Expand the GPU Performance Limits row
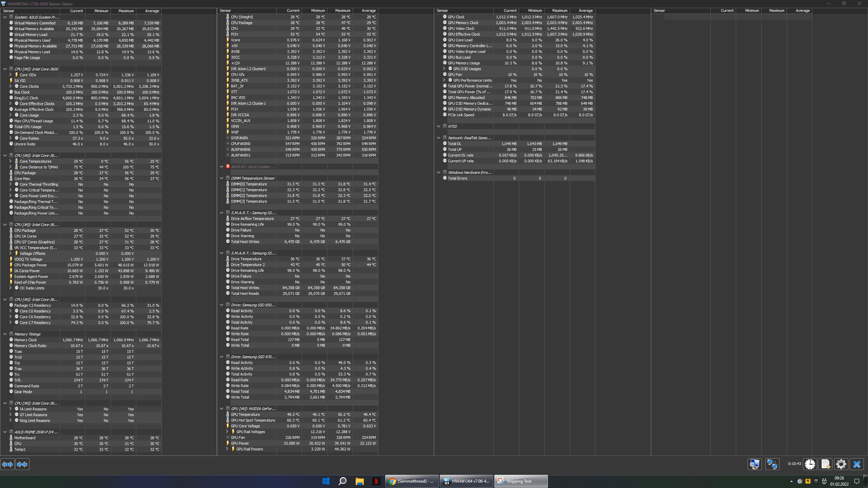Screen dimensions: 868x488 click(x=444, y=80)
